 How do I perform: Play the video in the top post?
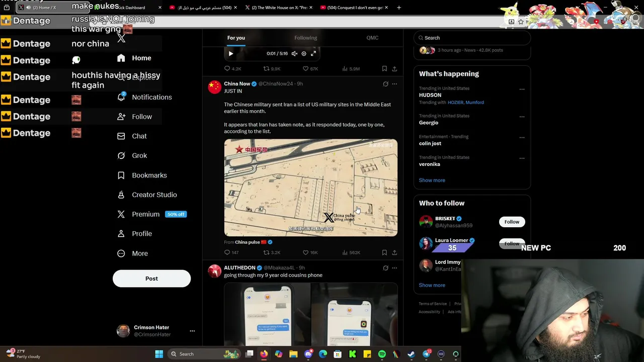click(x=231, y=53)
